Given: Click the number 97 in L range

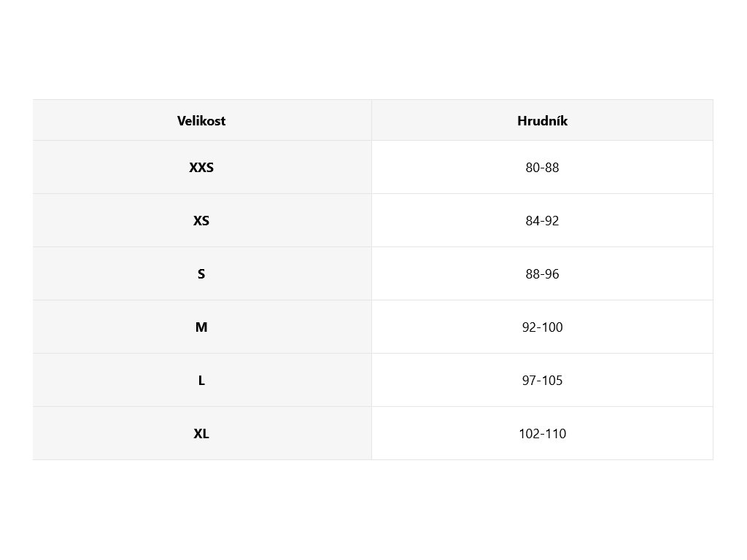Looking at the screenshot, I should click(x=530, y=381).
